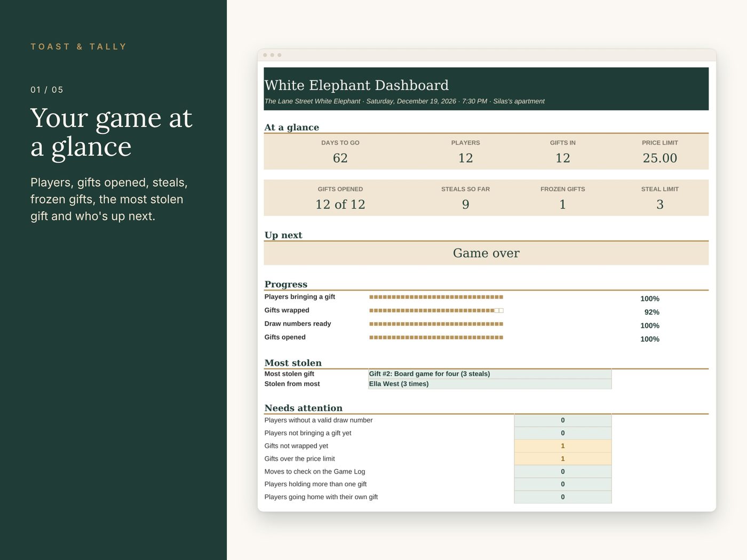Image resolution: width=747 pixels, height=560 pixels.
Task: Select the count for Players not bringing a gift yet
Action: (563, 433)
